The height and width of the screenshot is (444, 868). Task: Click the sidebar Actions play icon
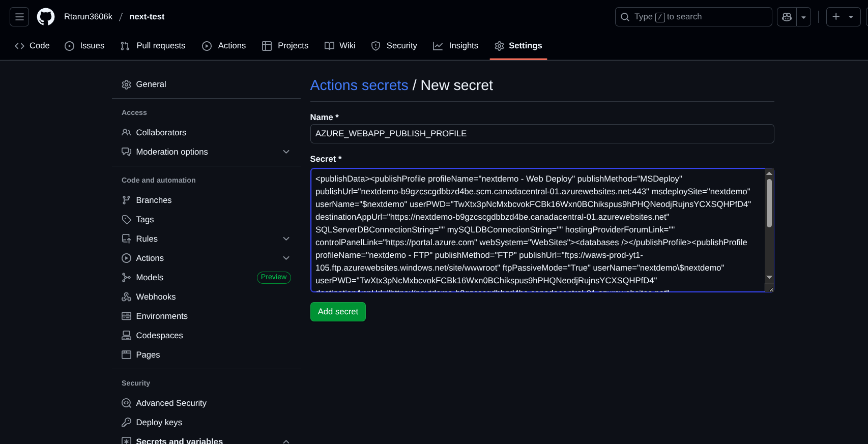tap(127, 258)
